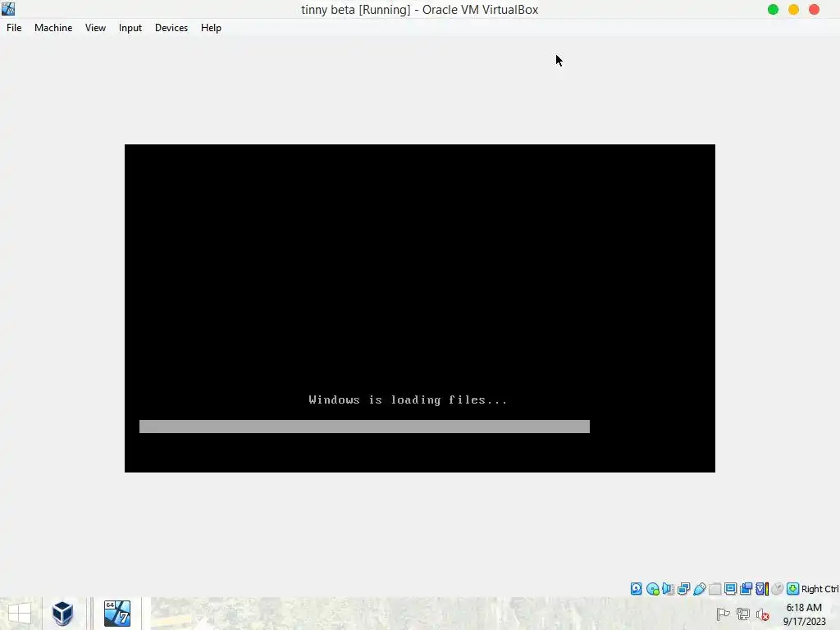Open the Help menu

[211, 28]
